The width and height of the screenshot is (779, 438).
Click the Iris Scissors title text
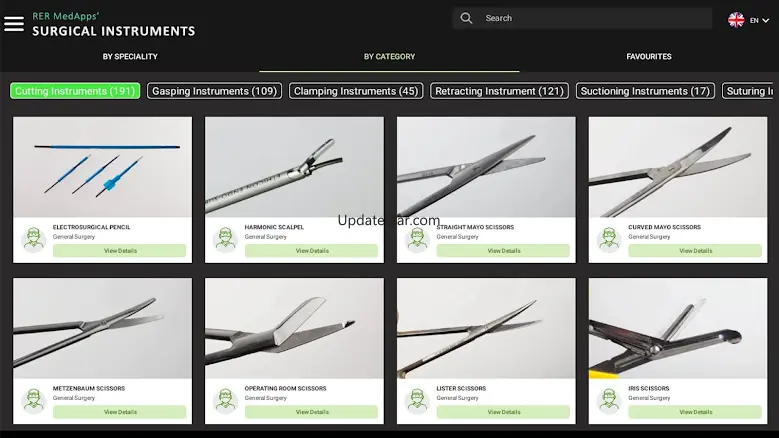coord(648,388)
